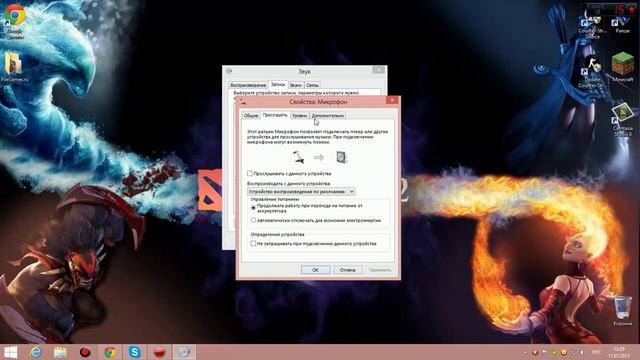Image resolution: width=640 pixels, height=360 pixels.
Task: Switch to Воспроизведение tab in the Звук window
Action: pyautogui.click(x=248, y=85)
